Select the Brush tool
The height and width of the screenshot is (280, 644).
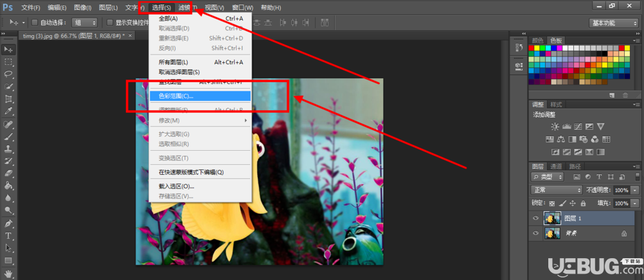8,136
